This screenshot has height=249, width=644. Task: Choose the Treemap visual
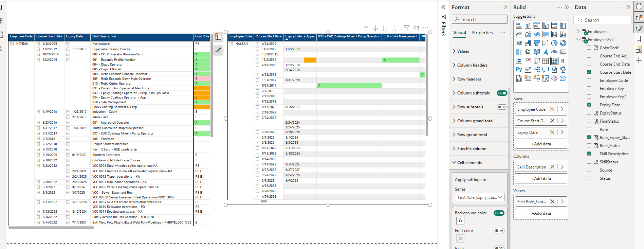pos(519,52)
